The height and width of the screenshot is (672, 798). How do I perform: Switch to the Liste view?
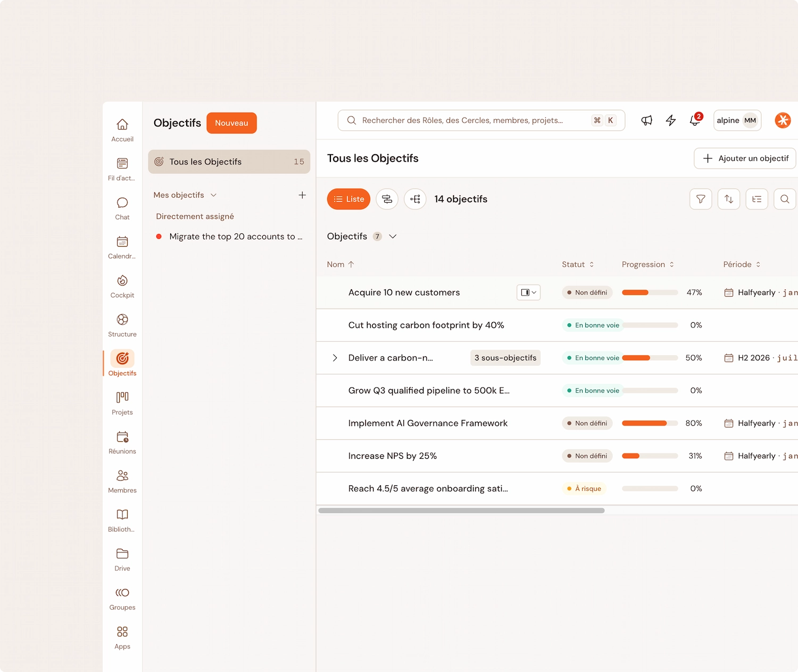348,199
